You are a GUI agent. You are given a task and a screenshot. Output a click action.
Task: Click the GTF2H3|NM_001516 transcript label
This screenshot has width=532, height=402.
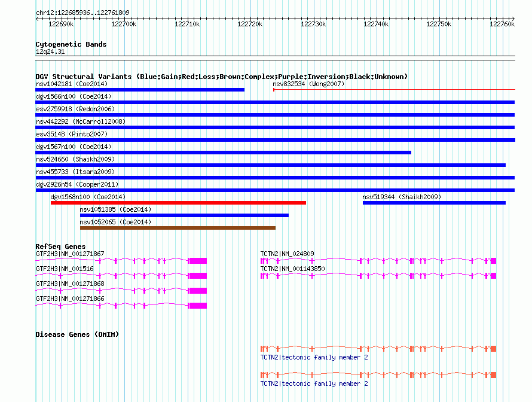65,269
